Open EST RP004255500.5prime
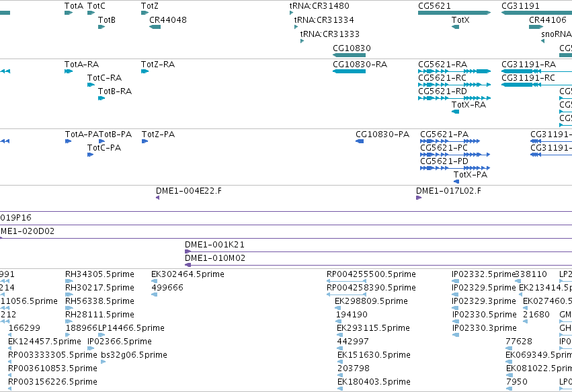 [x=347, y=281]
